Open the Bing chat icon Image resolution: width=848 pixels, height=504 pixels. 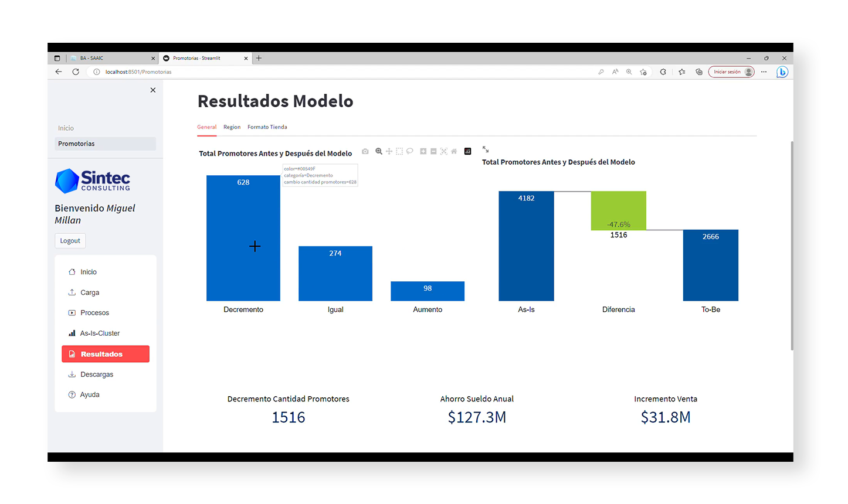(x=782, y=71)
